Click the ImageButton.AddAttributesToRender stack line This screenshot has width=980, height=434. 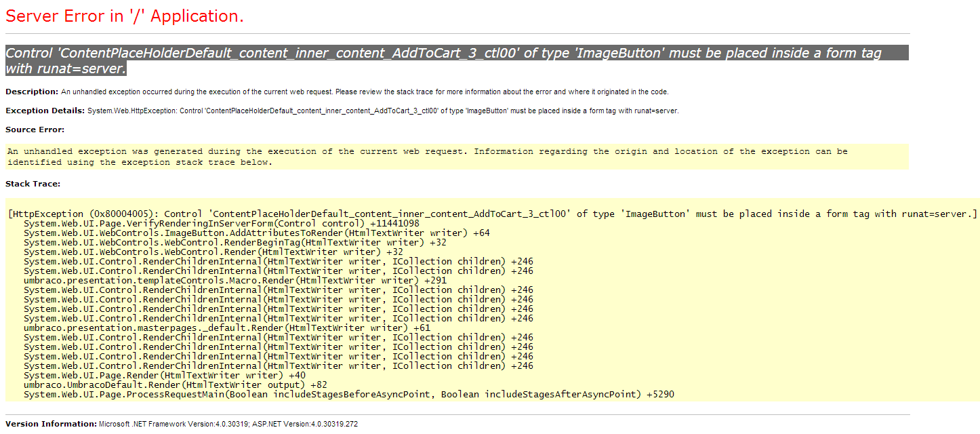tap(256, 233)
